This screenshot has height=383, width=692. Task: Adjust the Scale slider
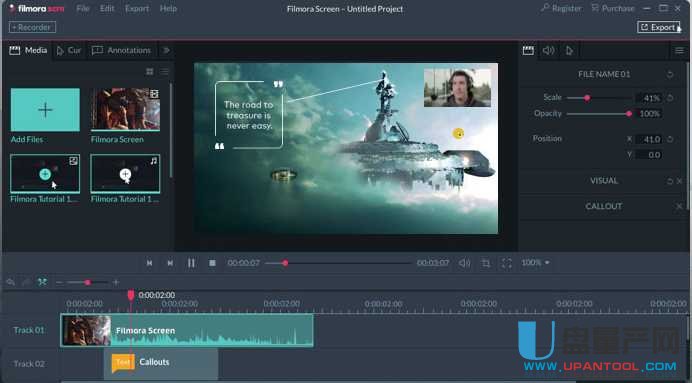598,98
